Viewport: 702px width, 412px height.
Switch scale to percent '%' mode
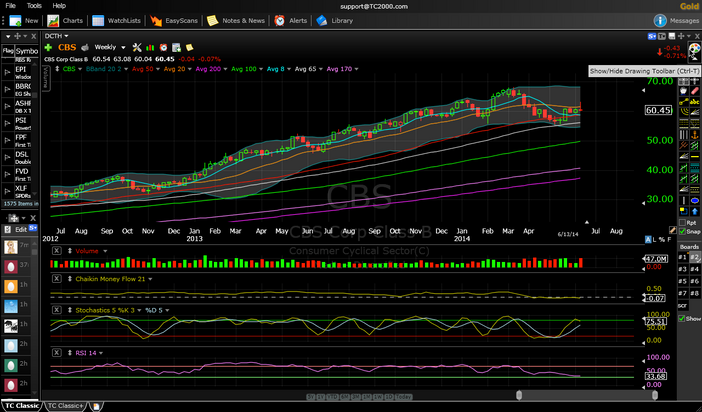click(662, 240)
